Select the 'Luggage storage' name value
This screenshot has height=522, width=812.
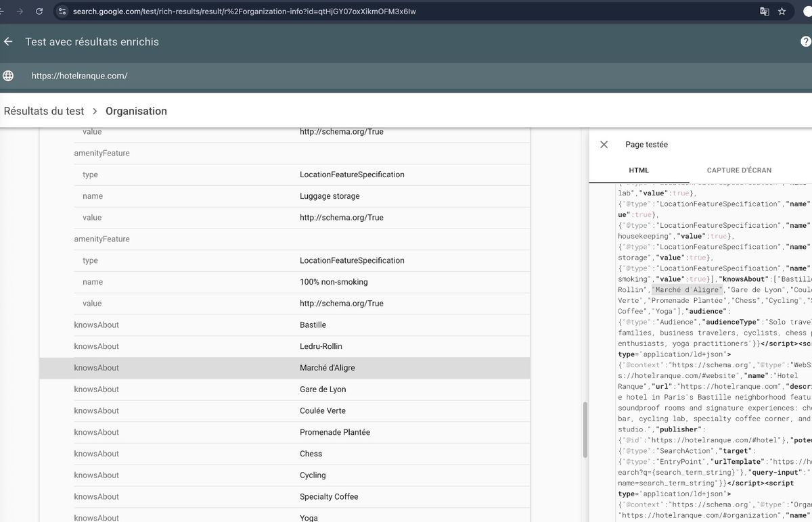coord(330,196)
